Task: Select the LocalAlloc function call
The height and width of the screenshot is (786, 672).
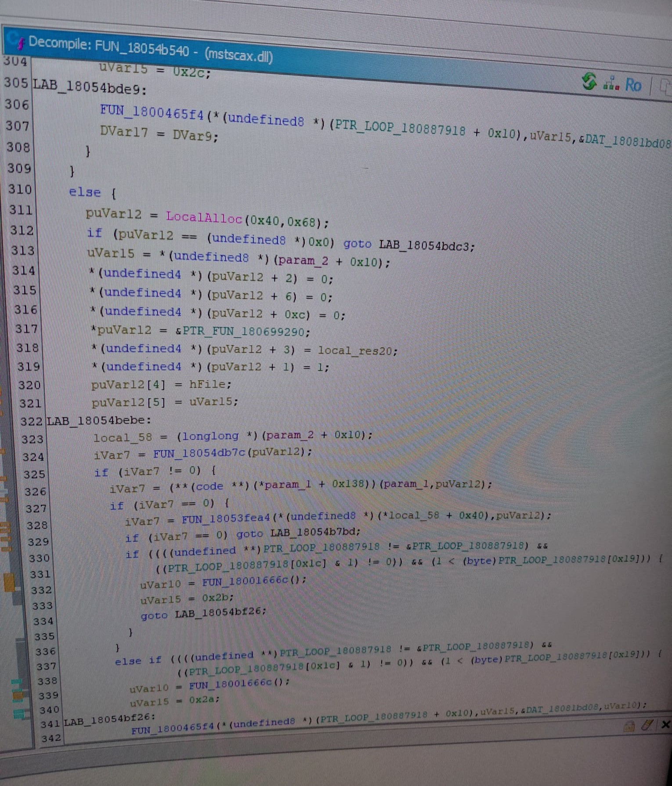Action: click(204, 217)
